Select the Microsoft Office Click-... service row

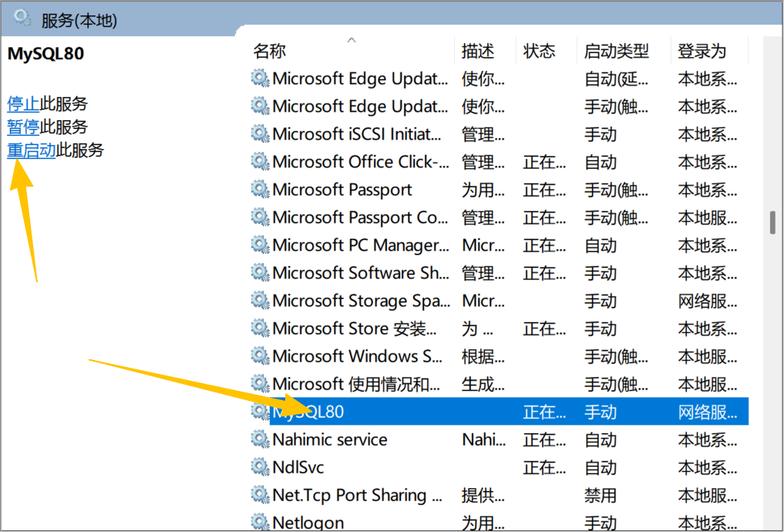[499, 162]
